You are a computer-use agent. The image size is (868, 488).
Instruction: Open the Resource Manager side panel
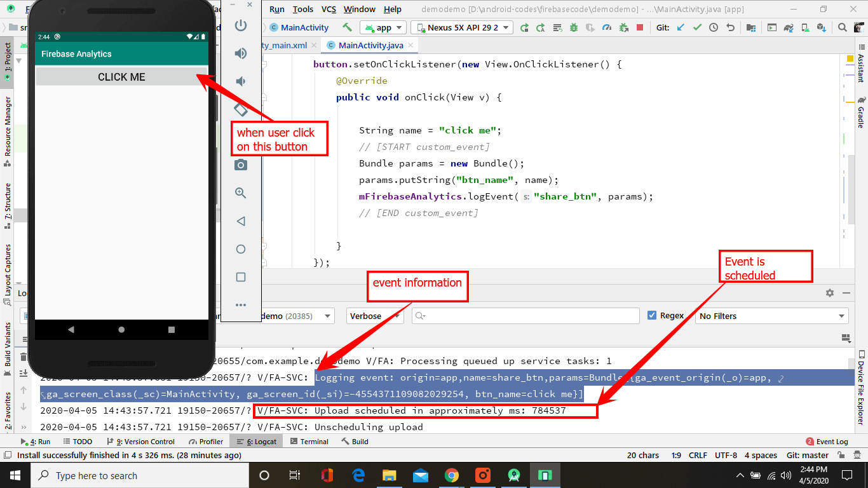[8, 131]
